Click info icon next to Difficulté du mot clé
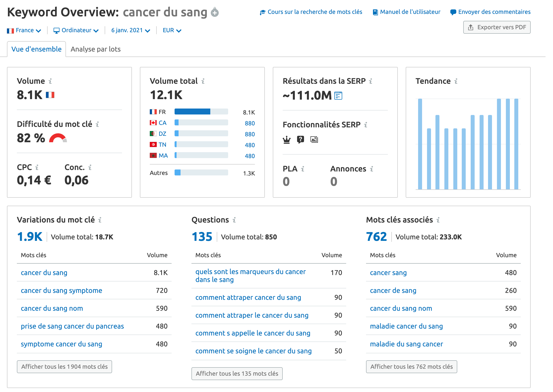Image resolution: width=553 pixels, height=392 pixels. click(97, 124)
